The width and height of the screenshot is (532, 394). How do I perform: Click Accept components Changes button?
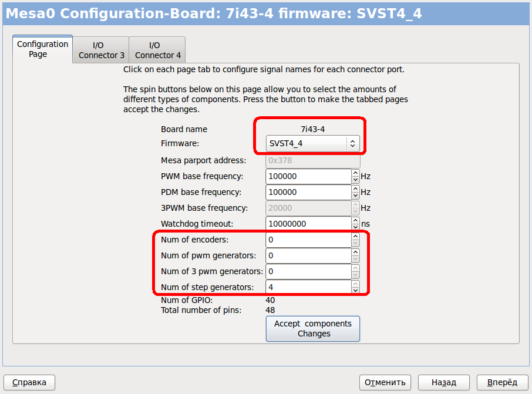(x=312, y=329)
